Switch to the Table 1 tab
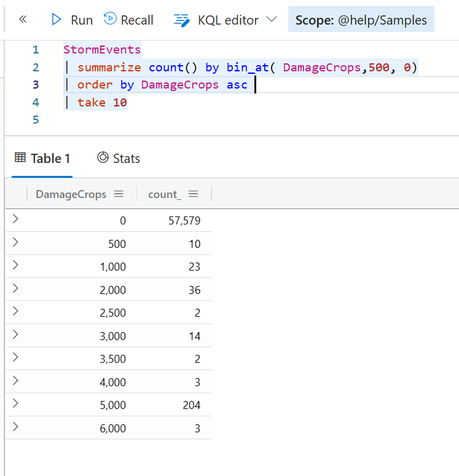The width and height of the screenshot is (459, 476). tap(42, 159)
